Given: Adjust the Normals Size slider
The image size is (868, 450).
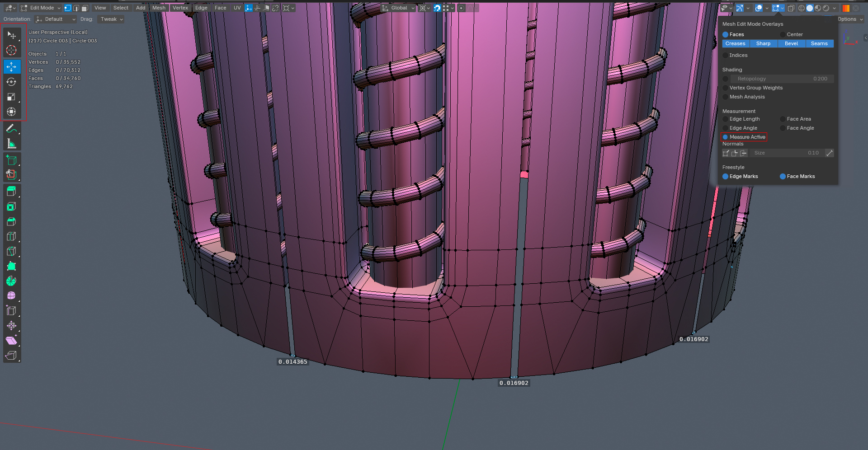Looking at the screenshot, I should click(x=786, y=153).
